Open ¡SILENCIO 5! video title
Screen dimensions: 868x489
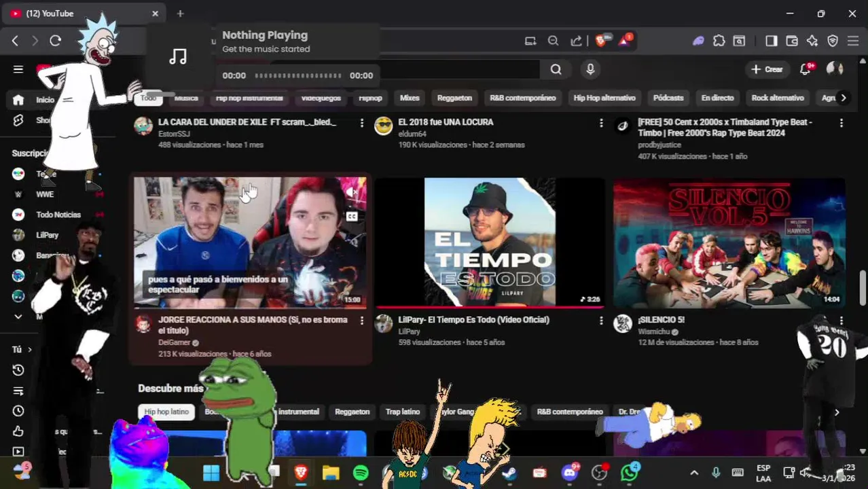tap(662, 320)
